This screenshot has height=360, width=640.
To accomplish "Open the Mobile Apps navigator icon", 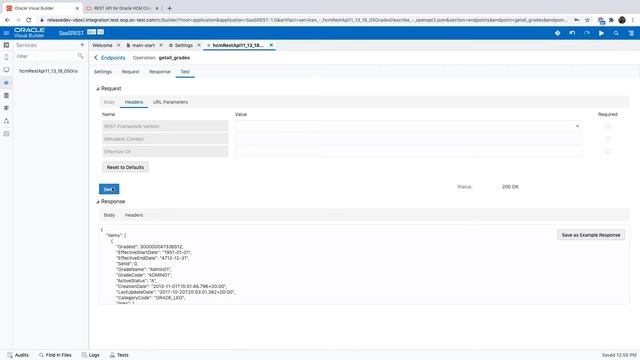I will click(x=6, y=57).
